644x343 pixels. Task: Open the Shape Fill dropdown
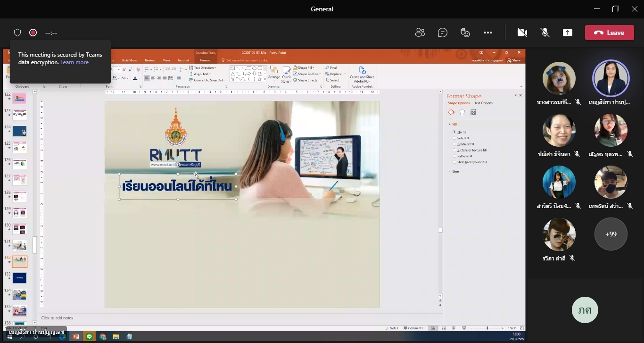pos(305,67)
